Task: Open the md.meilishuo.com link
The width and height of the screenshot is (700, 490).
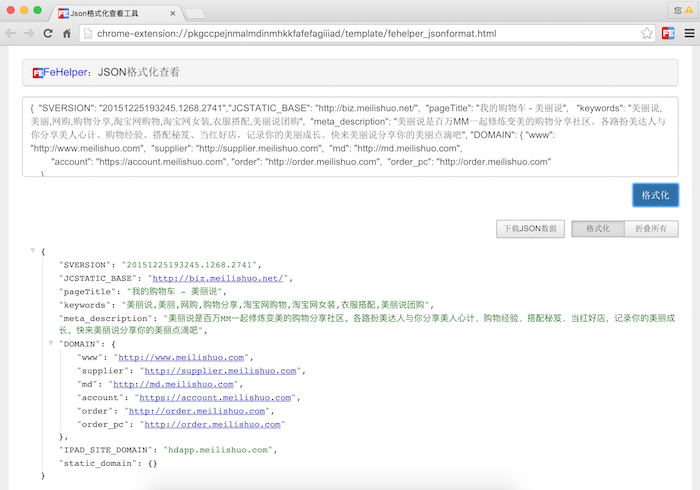Action: (x=173, y=384)
